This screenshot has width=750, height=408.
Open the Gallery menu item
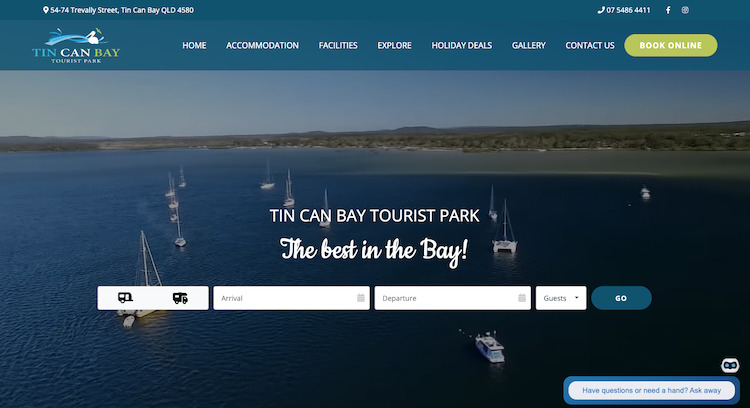click(529, 45)
